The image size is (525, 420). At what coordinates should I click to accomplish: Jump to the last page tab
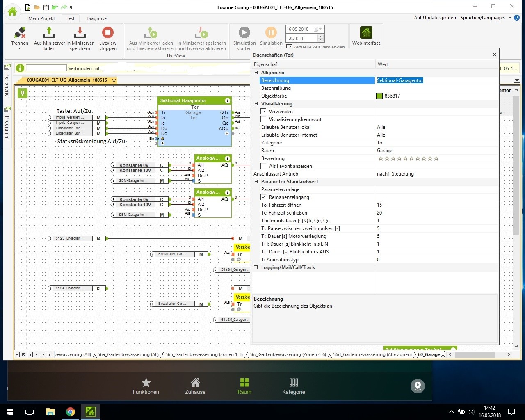(x=50, y=354)
